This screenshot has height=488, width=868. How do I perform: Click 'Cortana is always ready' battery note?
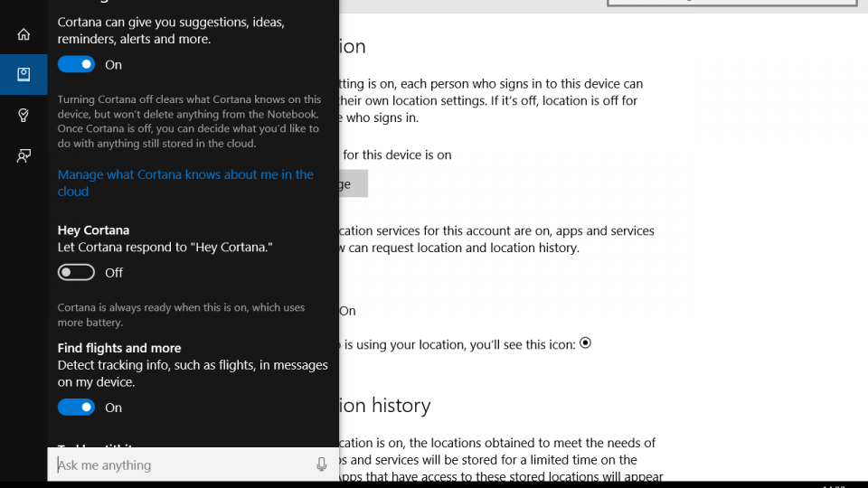(x=181, y=314)
